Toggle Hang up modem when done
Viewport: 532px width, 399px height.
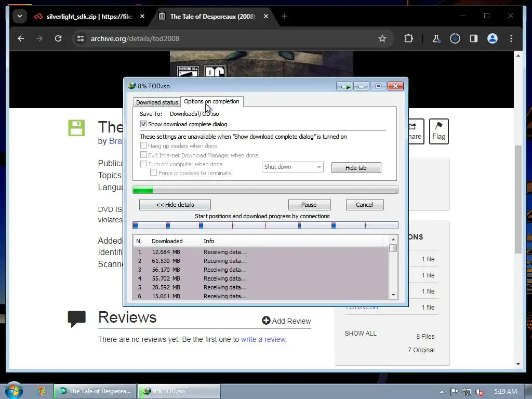coord(143,145)
